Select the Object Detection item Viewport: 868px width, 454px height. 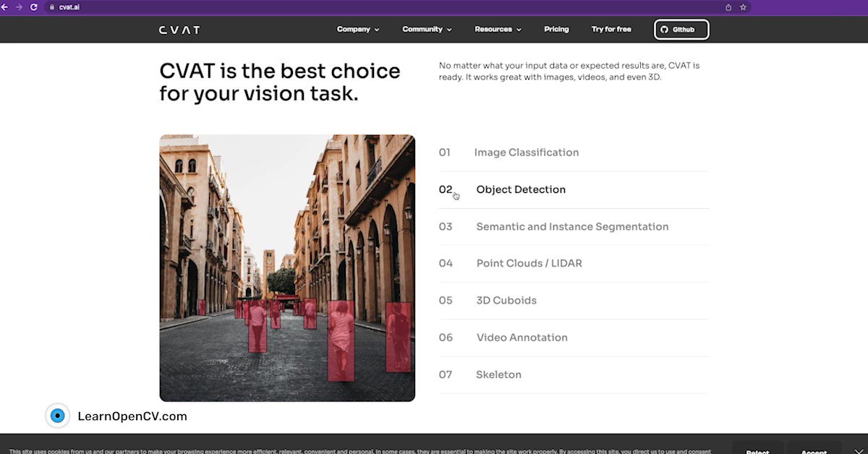point(574,189)
